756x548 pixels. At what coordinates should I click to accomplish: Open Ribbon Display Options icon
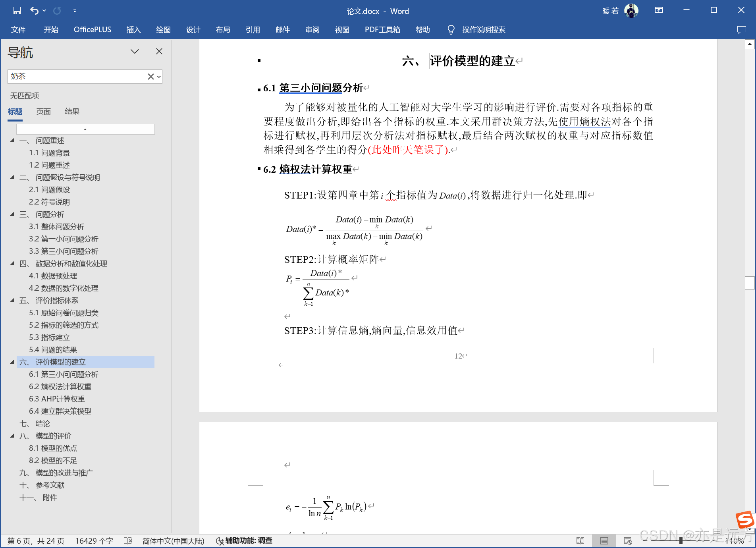659,10
